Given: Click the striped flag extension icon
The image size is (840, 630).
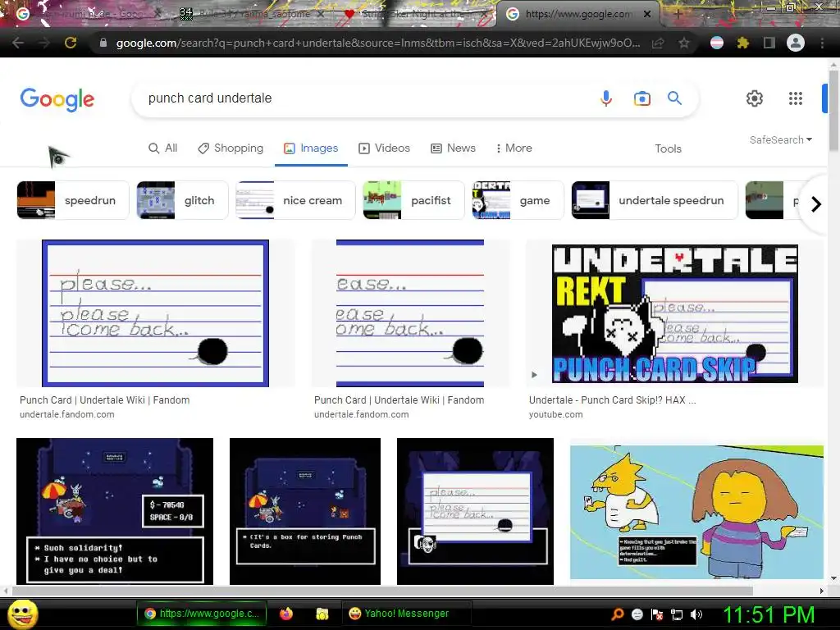Looking at the screenshot, I should pyautogui.click(x=716, y=43).
